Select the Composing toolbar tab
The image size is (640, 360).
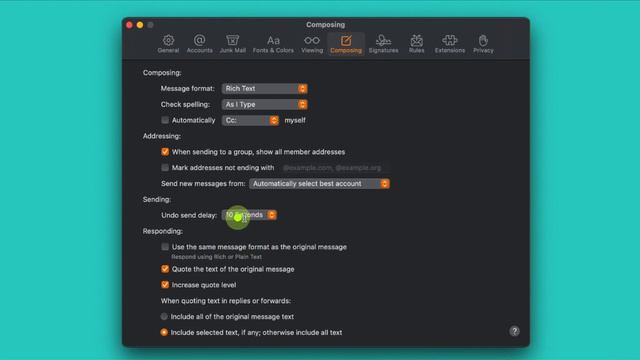(346, 44)
